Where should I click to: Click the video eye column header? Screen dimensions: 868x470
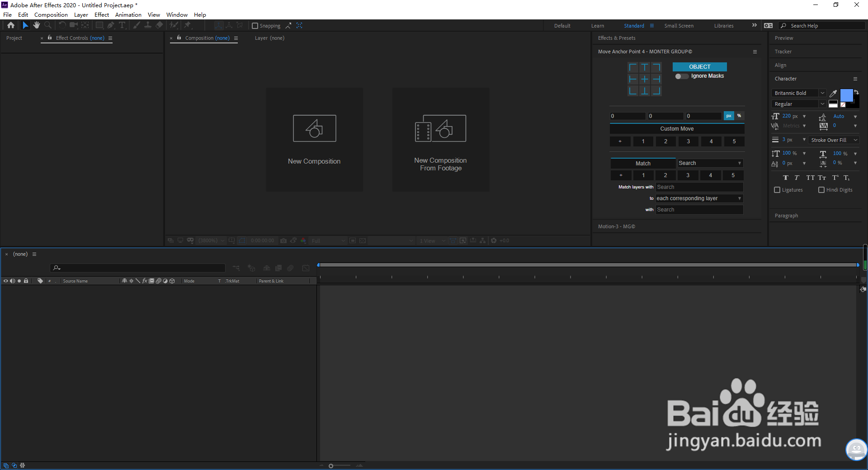[6, 281]
